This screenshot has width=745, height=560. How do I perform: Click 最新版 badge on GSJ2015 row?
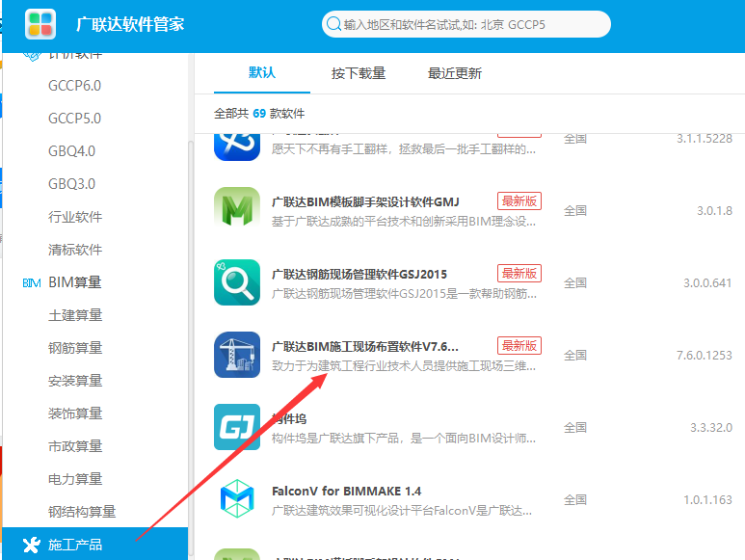point(519,273)
